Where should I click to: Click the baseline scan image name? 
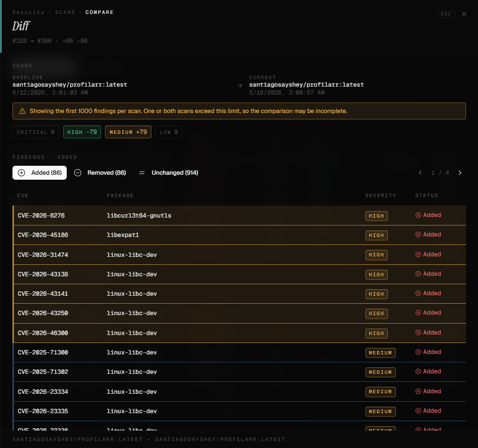point(70,85)
